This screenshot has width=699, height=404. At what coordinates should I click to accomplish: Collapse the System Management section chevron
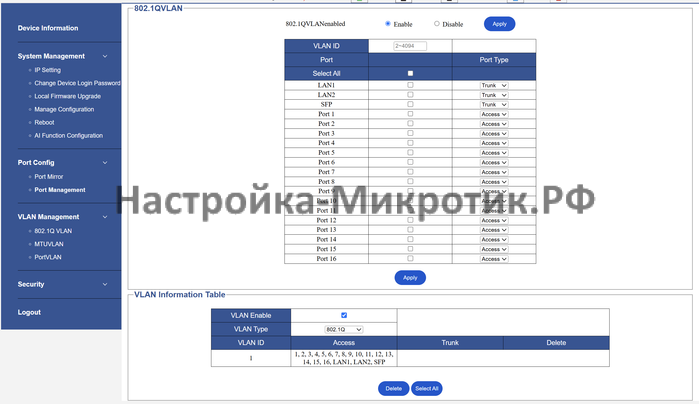point(105,56)
